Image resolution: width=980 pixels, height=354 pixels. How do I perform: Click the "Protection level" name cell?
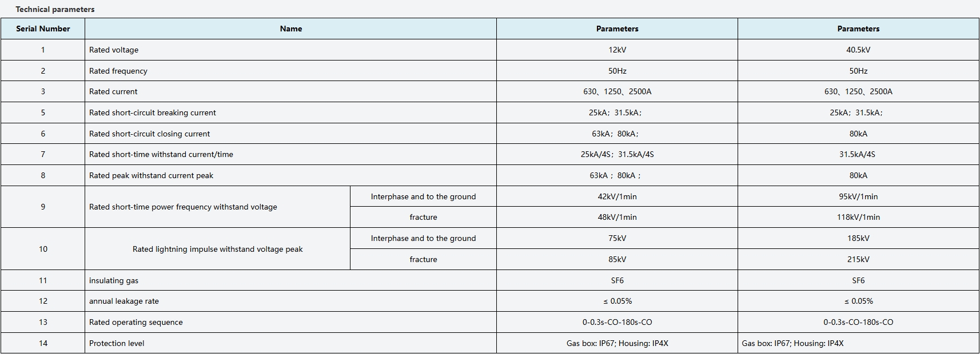[x=117, y=343]
